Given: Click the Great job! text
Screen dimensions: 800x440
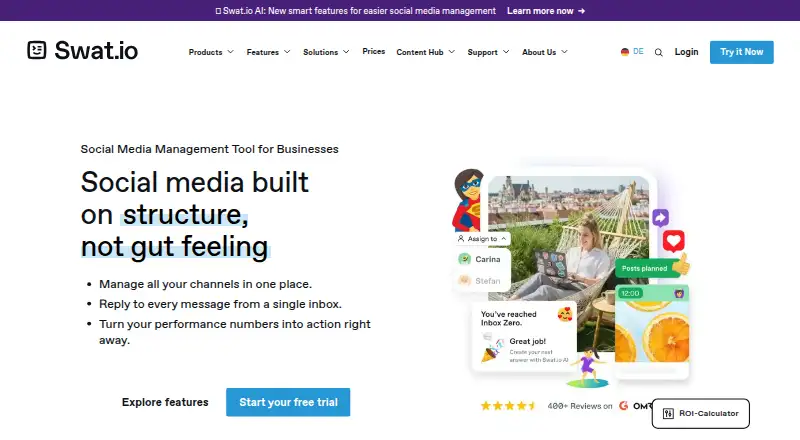Looking at the screenshot, I should [x=528, y=341].
